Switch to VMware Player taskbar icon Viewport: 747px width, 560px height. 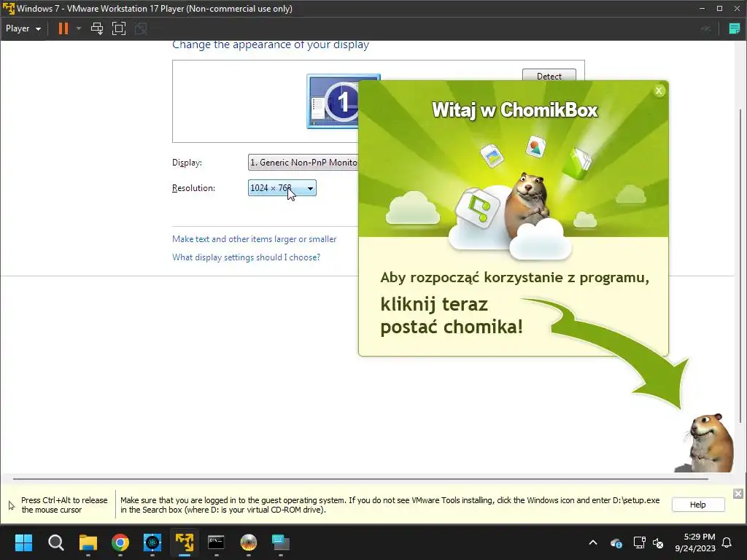coord(185,542)
